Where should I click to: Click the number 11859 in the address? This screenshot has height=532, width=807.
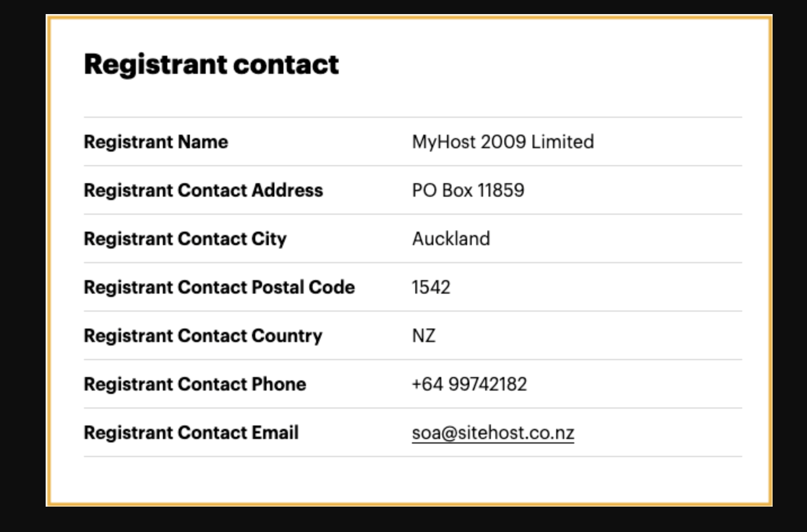pos(501,190)
